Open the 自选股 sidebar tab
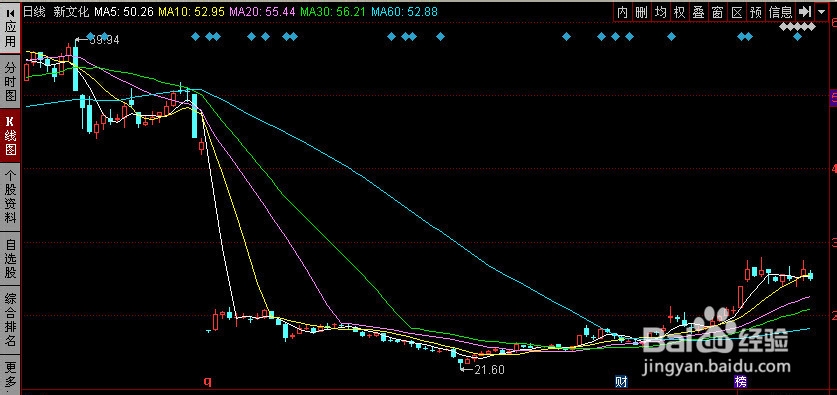 (x=10, y=259)
